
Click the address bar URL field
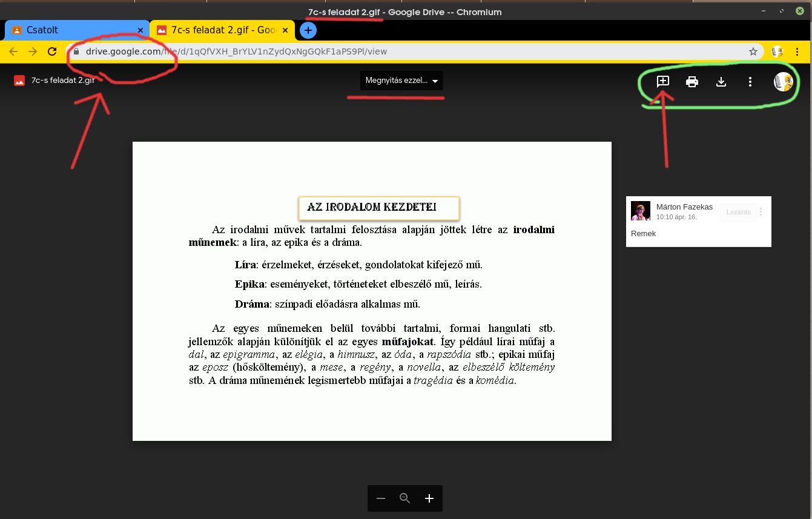click(x=412, y=51)
